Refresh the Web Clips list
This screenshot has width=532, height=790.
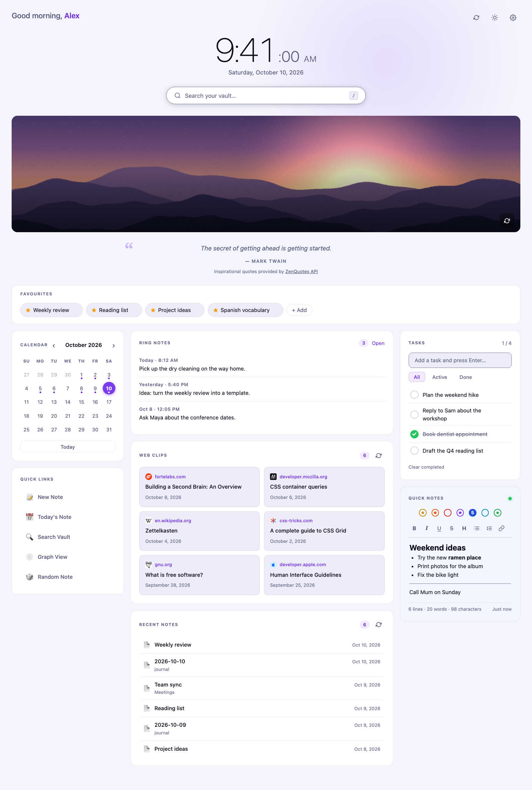(379, 455)
